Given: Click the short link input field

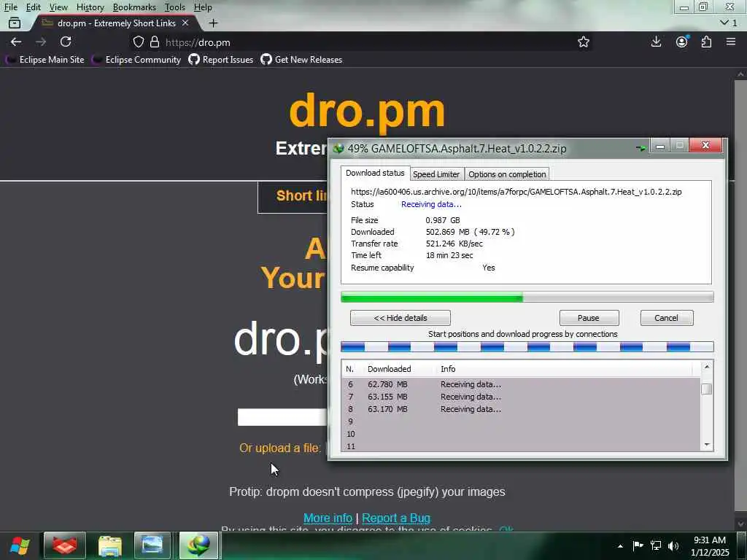Looking at the screenshot, I should [282, 416].
